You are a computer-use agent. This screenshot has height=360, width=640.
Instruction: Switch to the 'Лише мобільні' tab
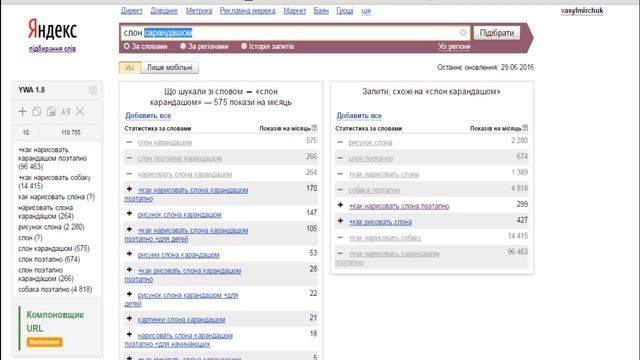pos(169,68)
